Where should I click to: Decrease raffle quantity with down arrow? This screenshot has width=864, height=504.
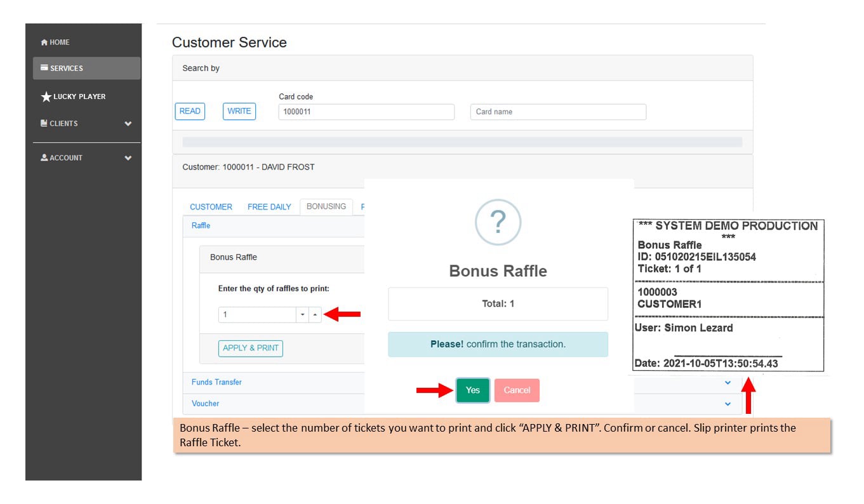click(x=302, y=315)
